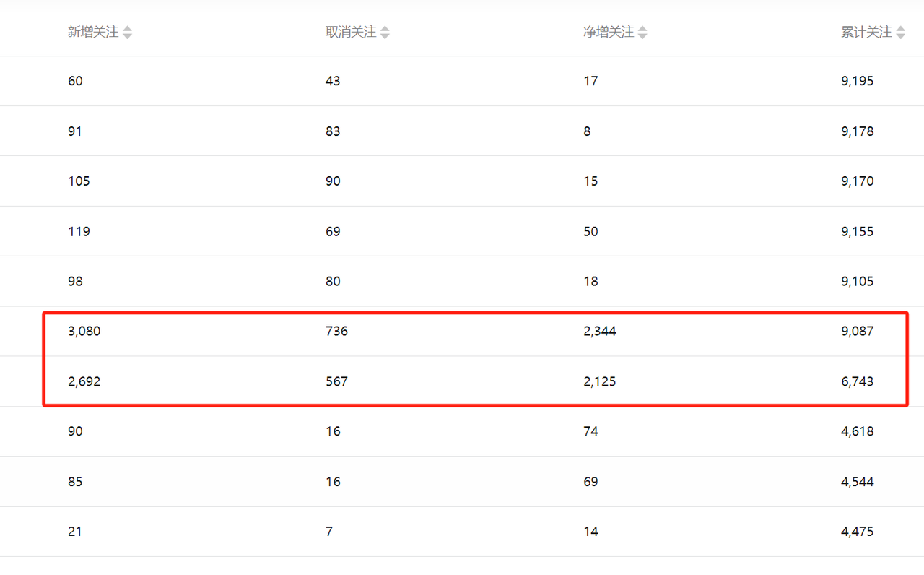The image size is (924, 575).
Task: Select the 取消关注 column header label
Action: point(351,32)
